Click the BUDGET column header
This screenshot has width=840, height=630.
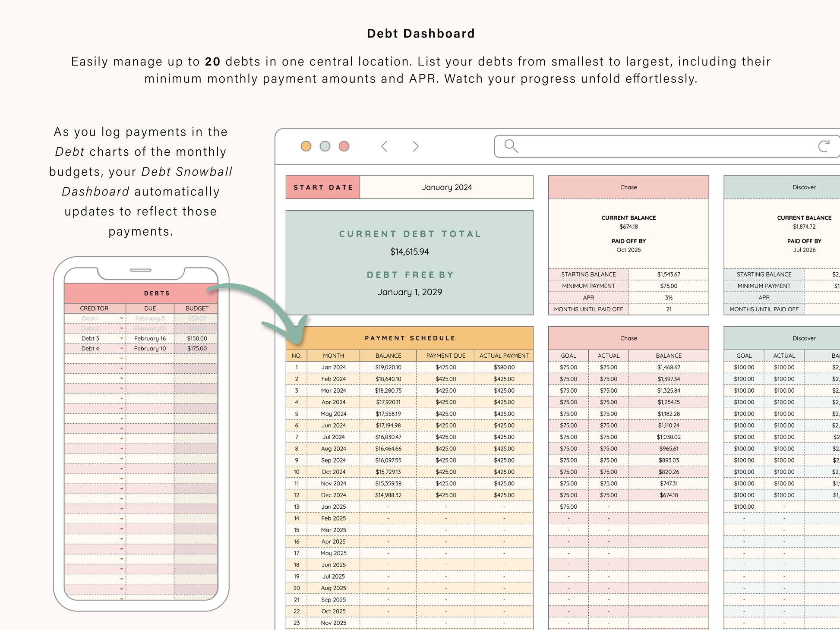coord(196,309)
